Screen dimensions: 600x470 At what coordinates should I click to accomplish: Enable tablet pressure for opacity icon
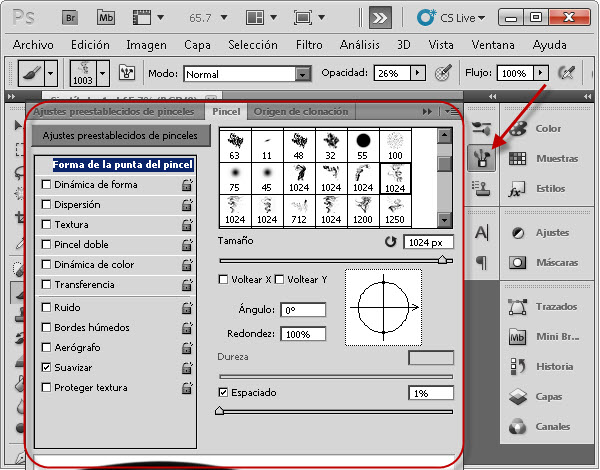pos(443,72)
